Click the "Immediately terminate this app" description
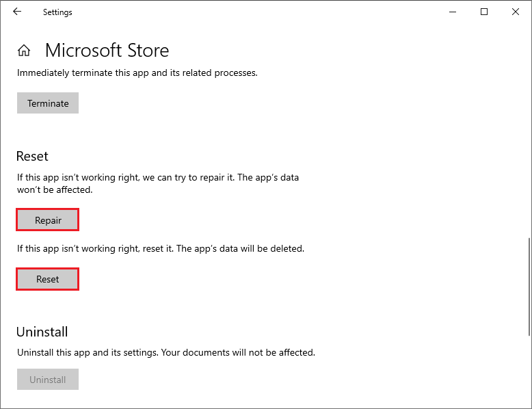The image size is (532, 409). pos(137,72)
